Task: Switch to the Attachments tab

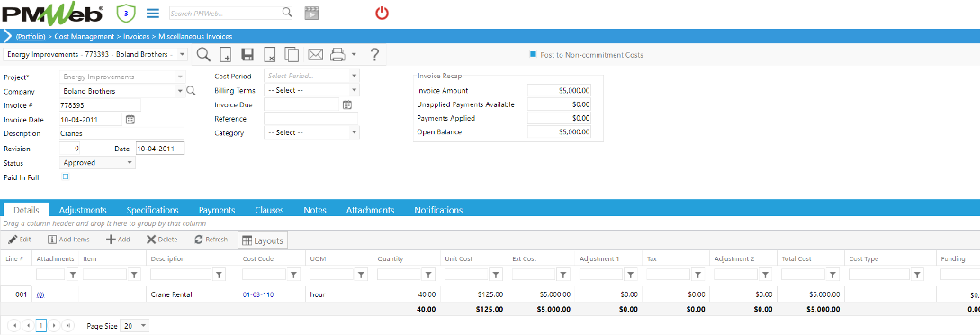Action: click(370, 210)
